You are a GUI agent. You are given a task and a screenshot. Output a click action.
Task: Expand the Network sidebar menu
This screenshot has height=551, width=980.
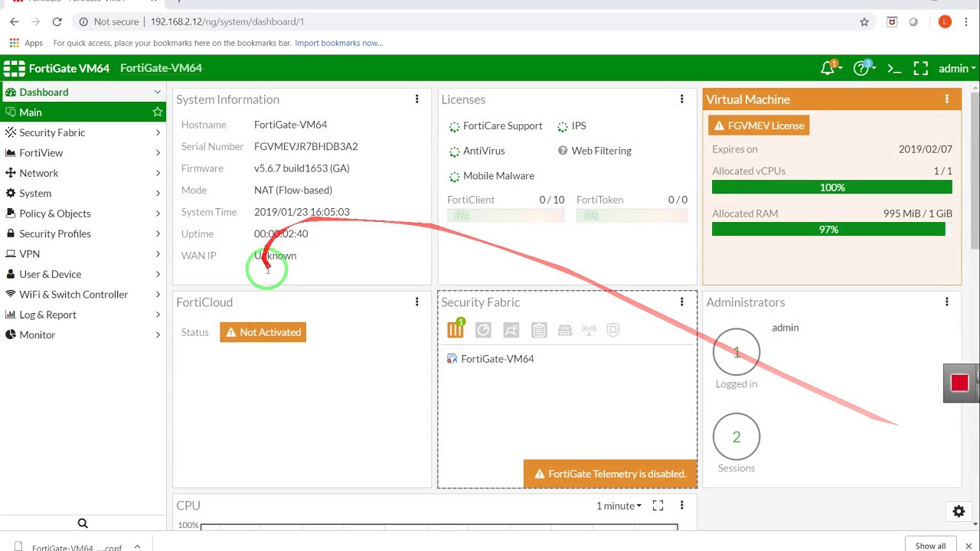83,173
